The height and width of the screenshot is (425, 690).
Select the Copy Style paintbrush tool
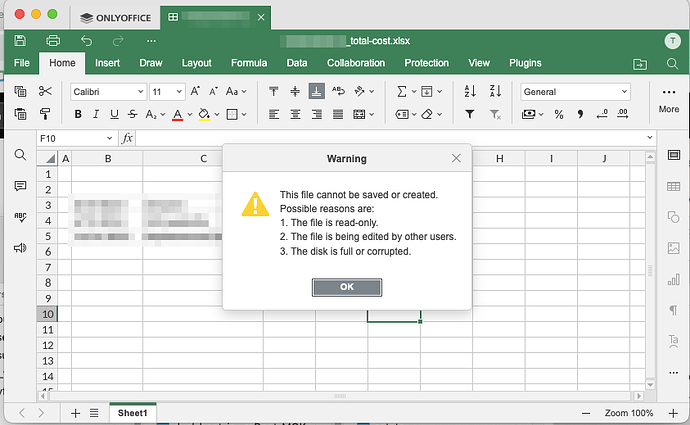coord(45,114)
